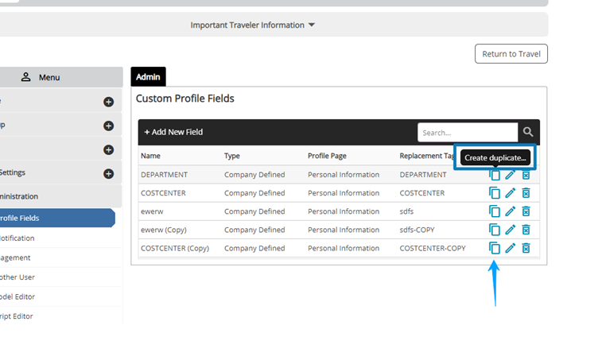Click the Custom Profile Fields heading
This screenshot has width=598, height=364.
(185, 99)
